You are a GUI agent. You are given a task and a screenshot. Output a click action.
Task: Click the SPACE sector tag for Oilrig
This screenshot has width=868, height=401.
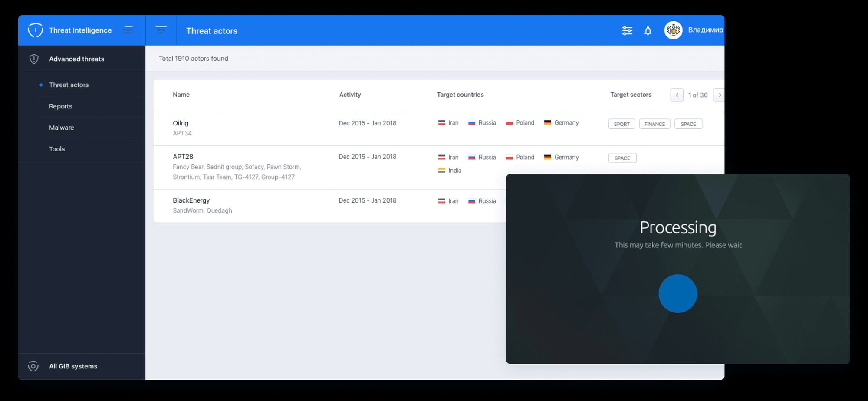coord(688,124)
